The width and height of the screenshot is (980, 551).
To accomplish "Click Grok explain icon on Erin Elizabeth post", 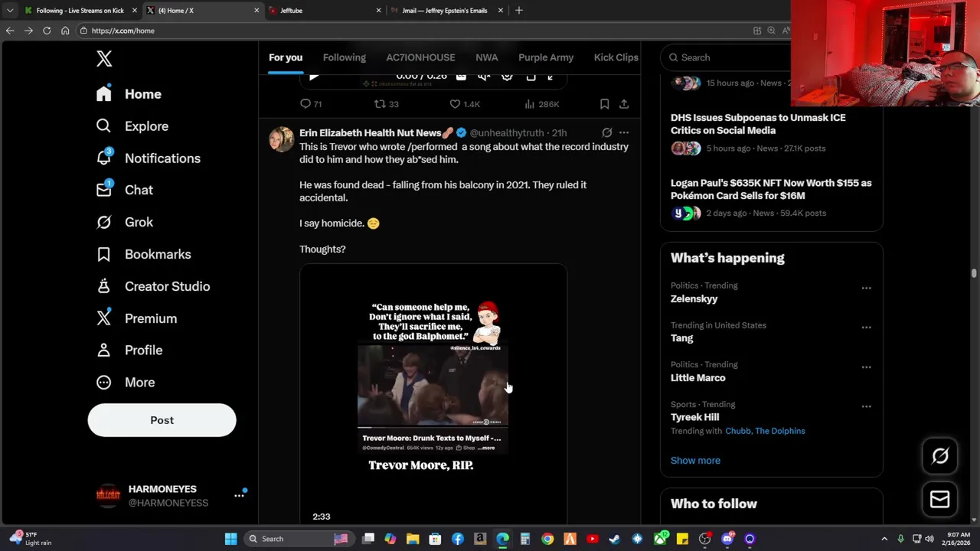I will (606, 132).
